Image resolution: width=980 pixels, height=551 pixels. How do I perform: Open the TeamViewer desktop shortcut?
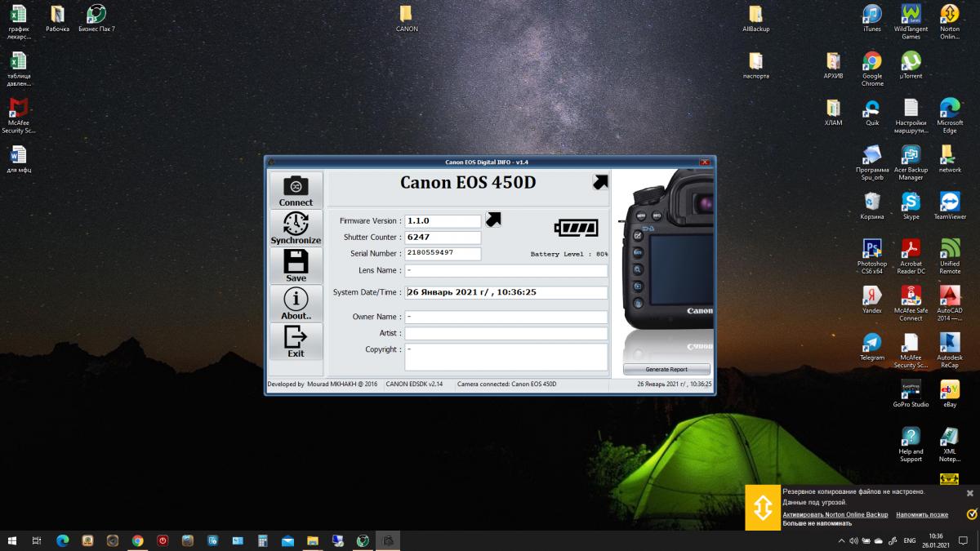point(950,206)
